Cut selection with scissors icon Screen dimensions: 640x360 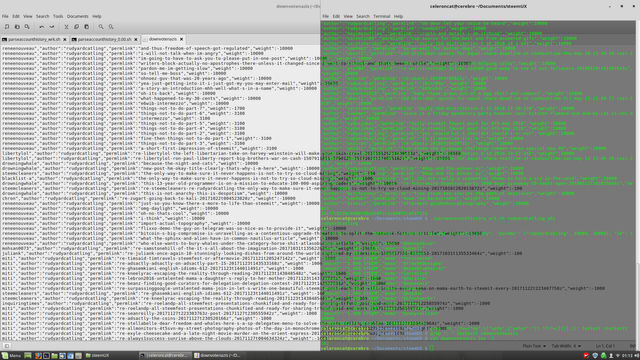click(66, 27)
